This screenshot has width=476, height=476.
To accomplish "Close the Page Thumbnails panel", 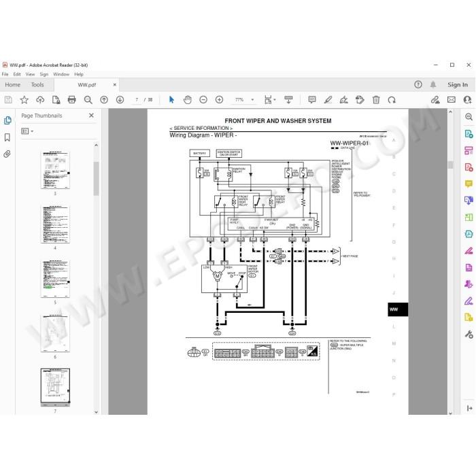I will [91, 116].
